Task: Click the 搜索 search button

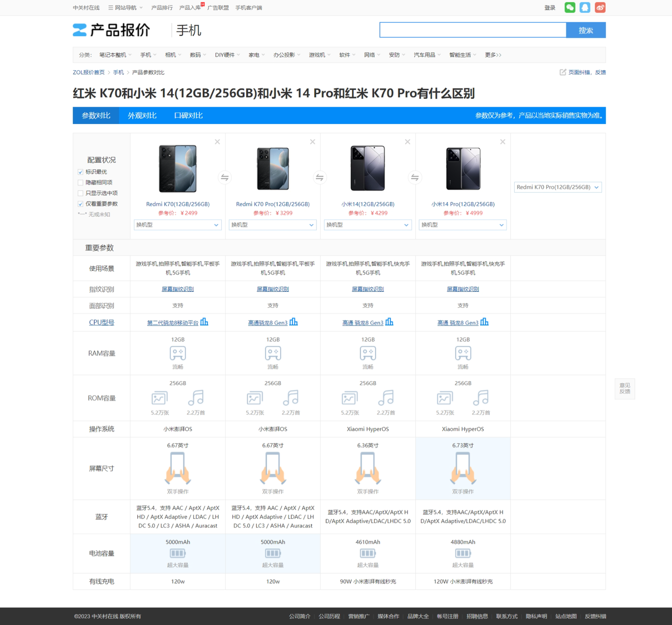Action: (586, 30)
